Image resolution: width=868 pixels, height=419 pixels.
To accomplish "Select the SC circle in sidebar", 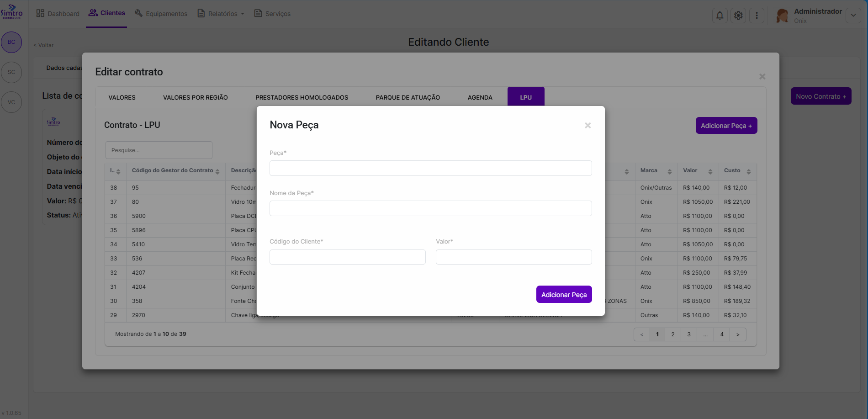I will [11, 72].
